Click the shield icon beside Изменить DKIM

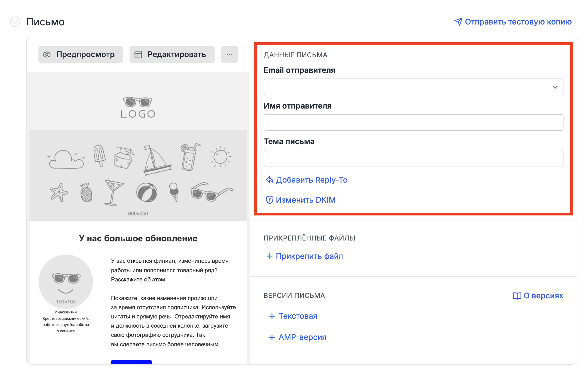pyautogui.click(x=269, y=200)
